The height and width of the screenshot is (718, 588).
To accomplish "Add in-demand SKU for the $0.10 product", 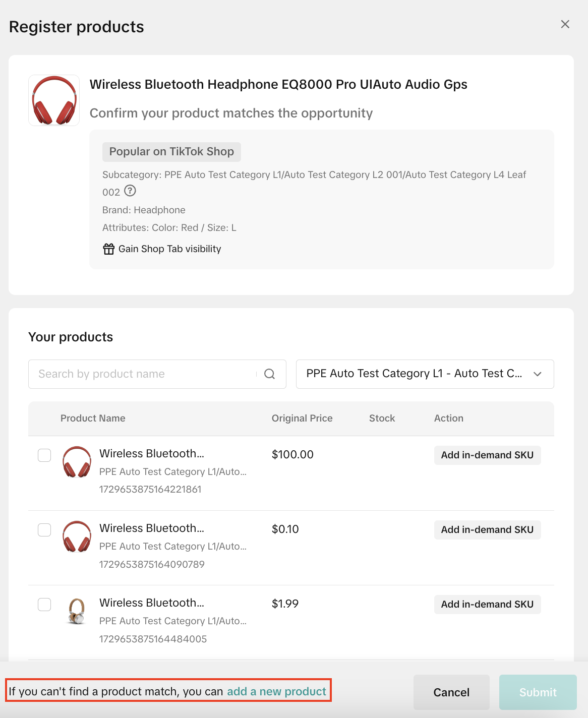I will (x=487, y=530).
